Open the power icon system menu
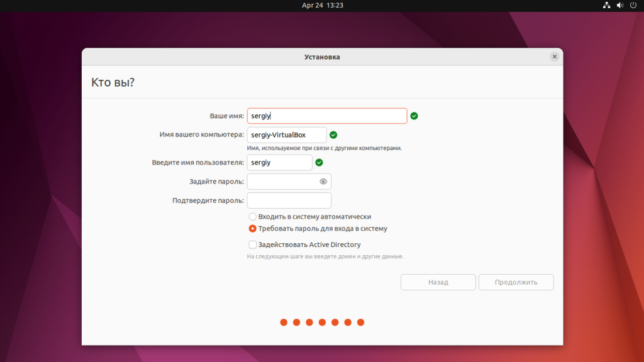 pyautogui.click(x=633, y=5)
